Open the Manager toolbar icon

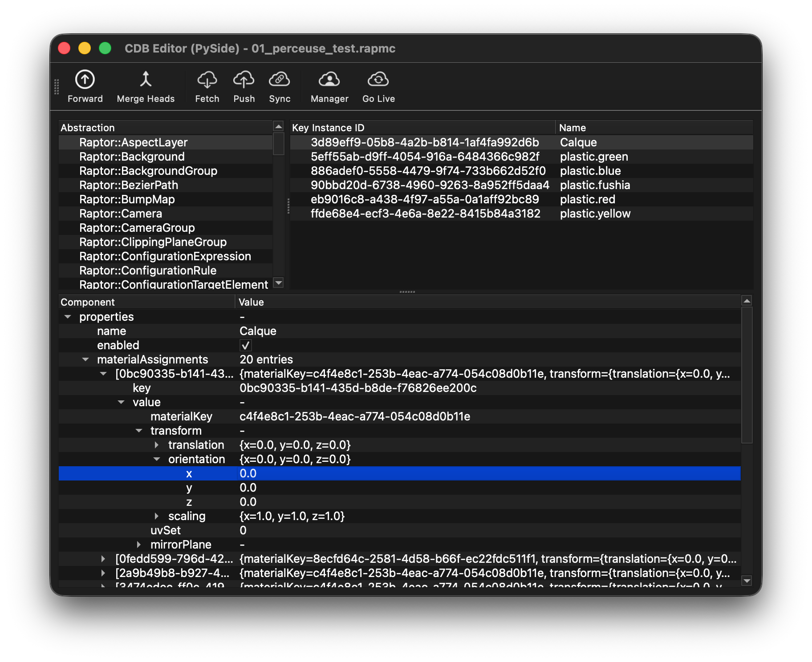click(329, 80)
